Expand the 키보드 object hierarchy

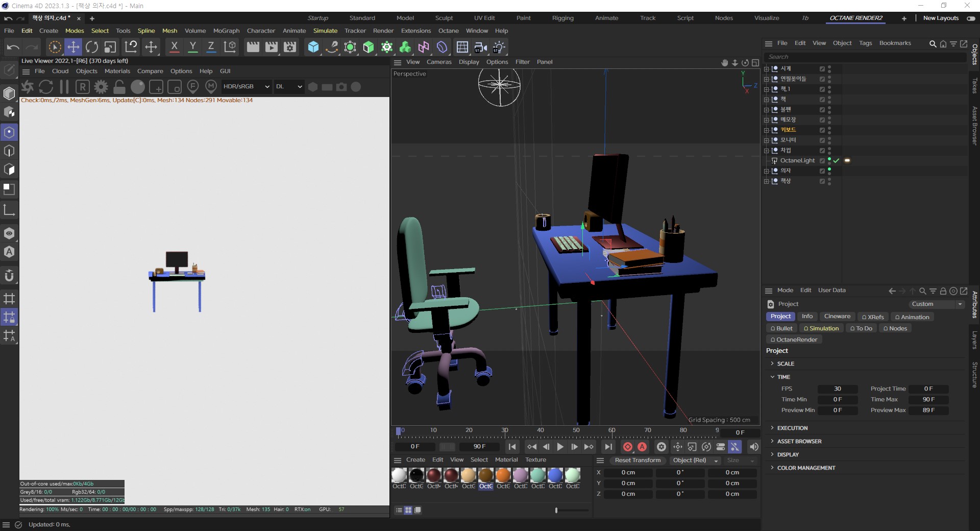click(x=766, y=130)
